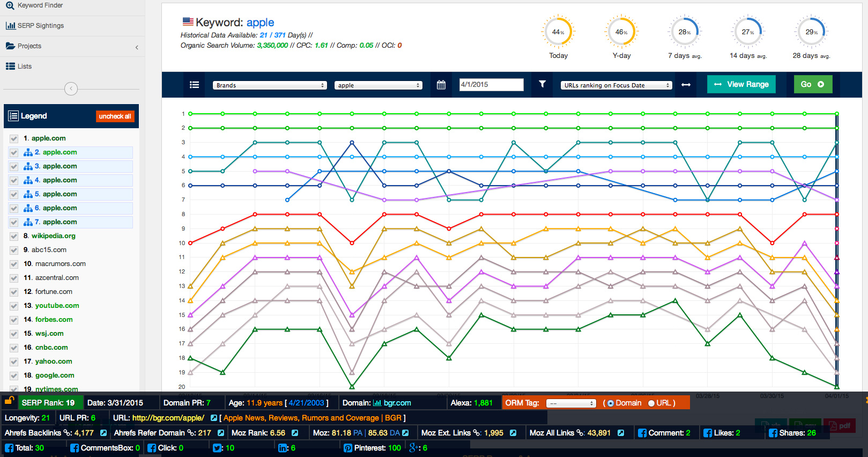Toggle abc15.com legend checkbox
Viewport: 868px width, 457px height.
pos(14,250)
